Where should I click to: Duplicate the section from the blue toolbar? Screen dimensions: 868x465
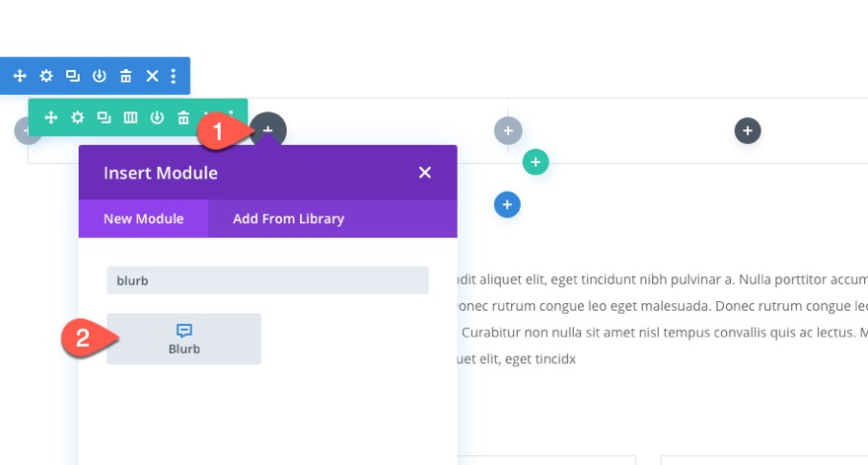tap(73, 76)
